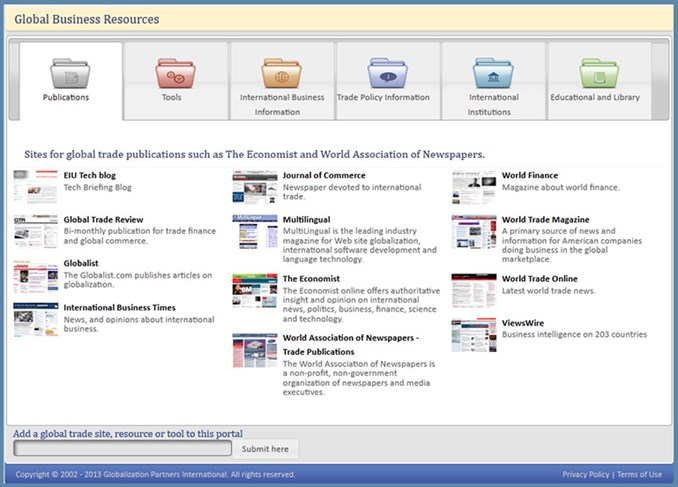Click the 'Global Business Resources' page heading

(87, 19)
